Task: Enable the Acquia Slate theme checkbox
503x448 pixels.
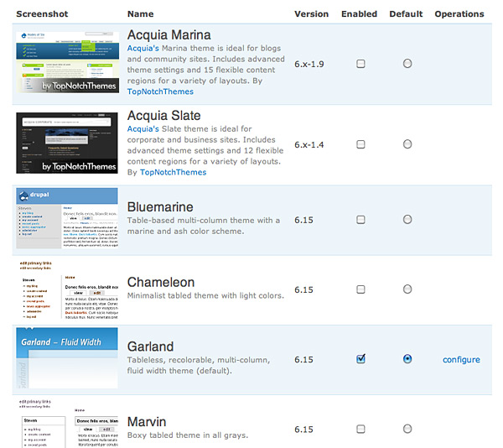Action: [360, 144]
